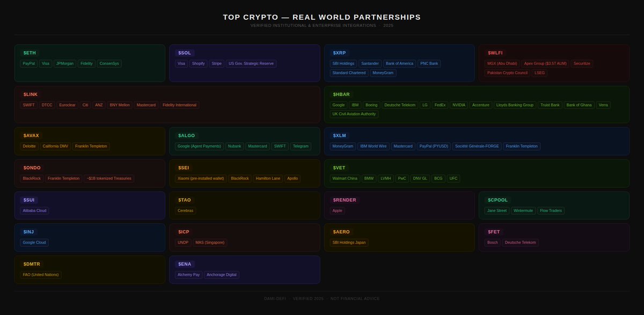Select the Standard Chartered tag
The image size is (644, 315).
tap(349, 72)
